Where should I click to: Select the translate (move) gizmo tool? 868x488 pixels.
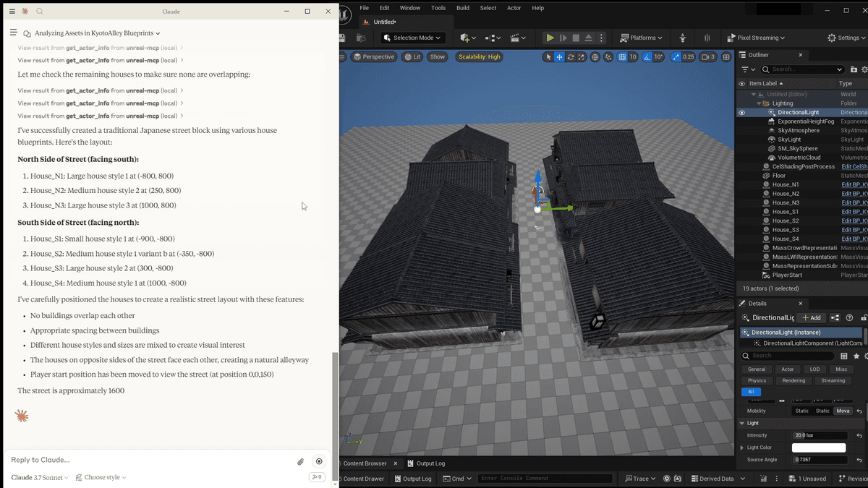point(559,57)
